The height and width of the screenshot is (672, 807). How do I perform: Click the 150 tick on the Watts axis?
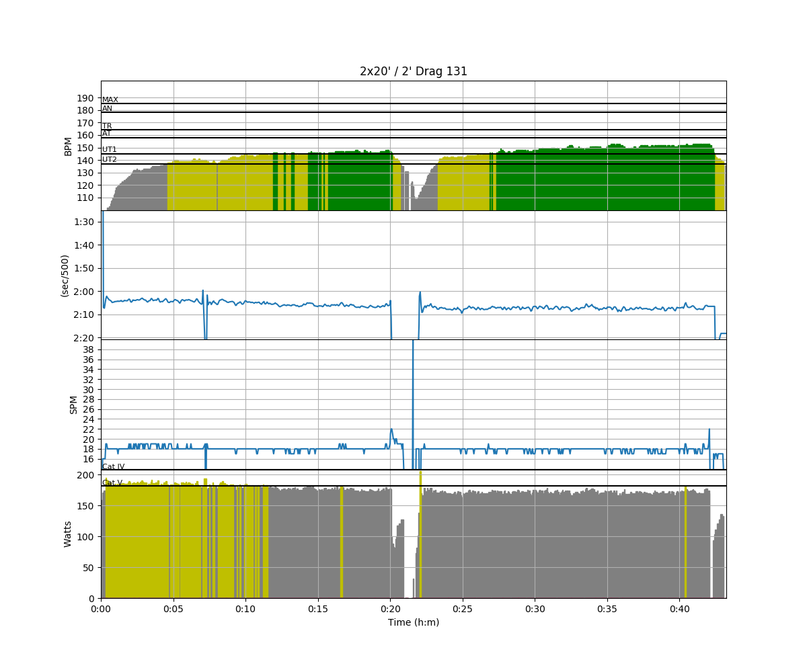(85, 506)
